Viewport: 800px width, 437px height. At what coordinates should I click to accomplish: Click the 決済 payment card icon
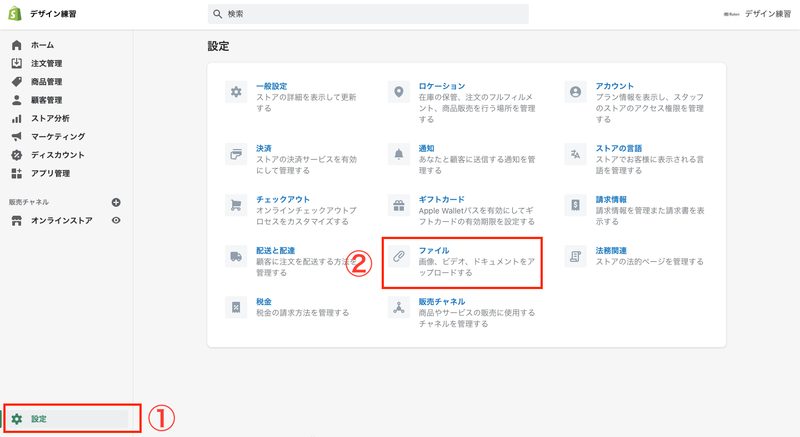tap(236, 155)
